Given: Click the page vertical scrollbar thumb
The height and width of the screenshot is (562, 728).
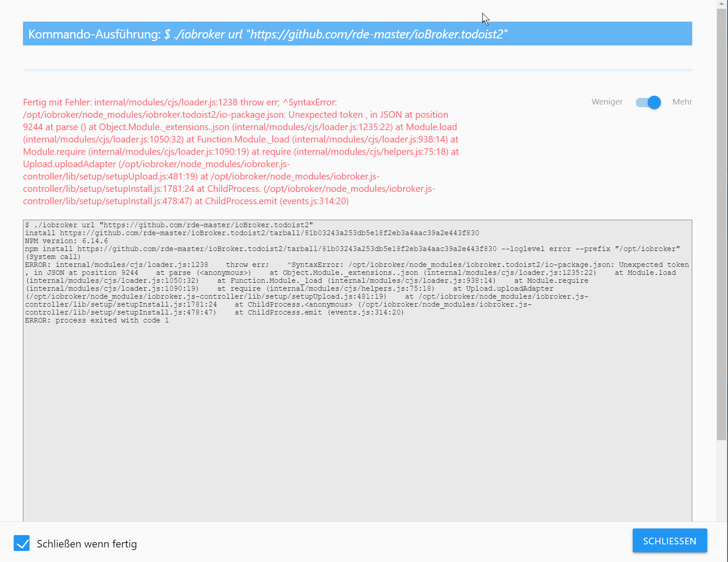Looking at the screenshot, I should (721, 225).
